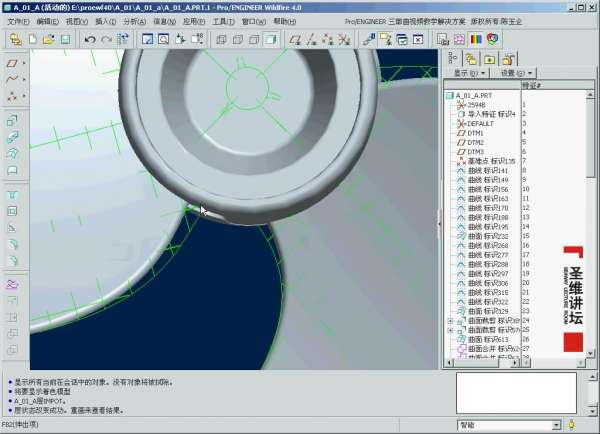Image resolution: width=600 pixels, height=434 pixels.
Task: Open the 设置 dropdown in model tree
Action: pyautogui.click(x=516, y=73)
